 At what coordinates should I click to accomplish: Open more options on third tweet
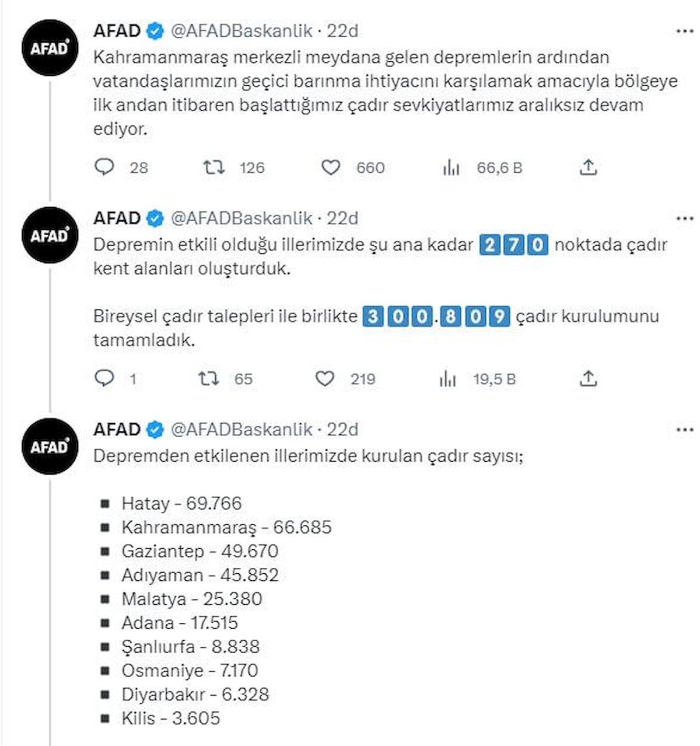pyautogui.click(x=684, y=430)
